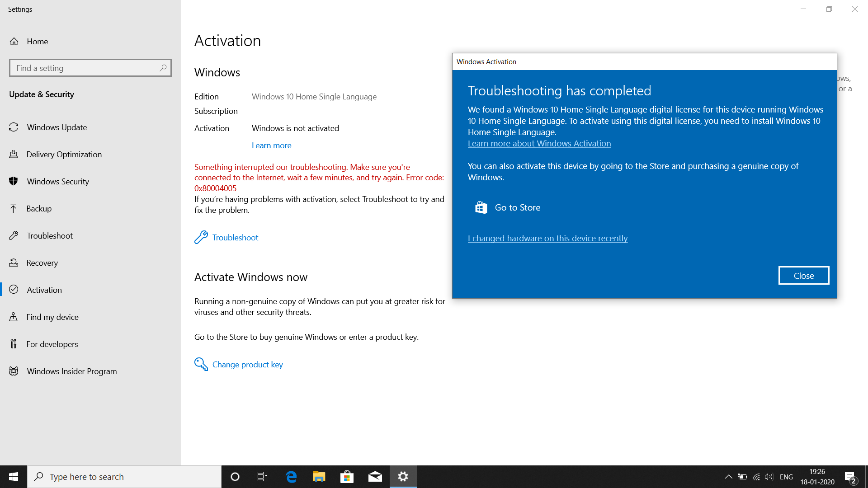This screenshot has height=488, width=868.
Task: Open the notification Action Center
Action: click(x=850, y=477)
